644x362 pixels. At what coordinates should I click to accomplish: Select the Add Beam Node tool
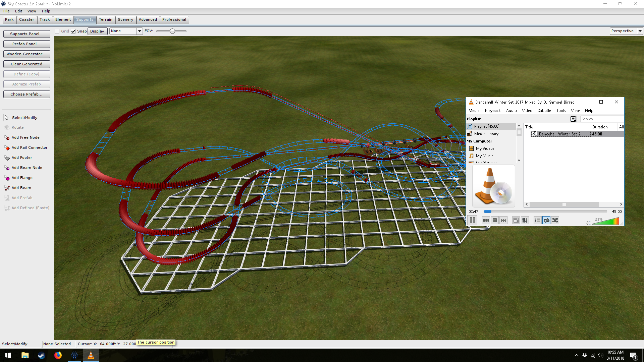click(27, 168)
